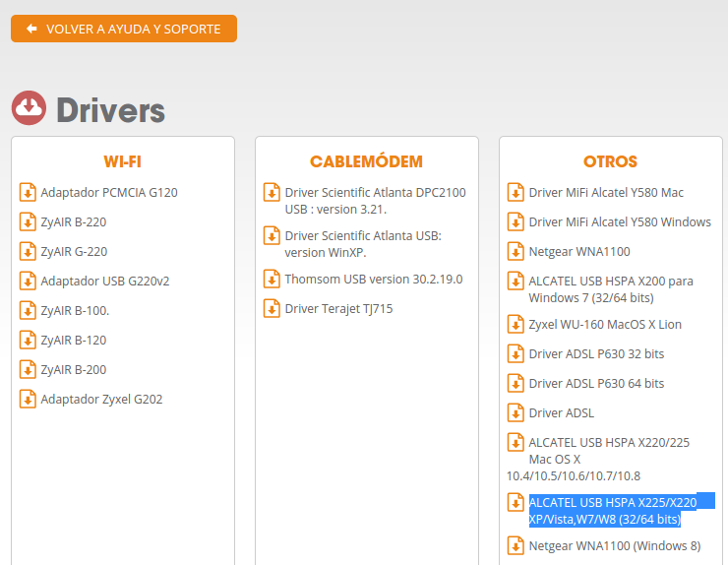The height and width of the screenshot is (565, 728).
Task: Open Driver Scientific Atlanta DPC2100 USB link
Action: pos(375,201)
